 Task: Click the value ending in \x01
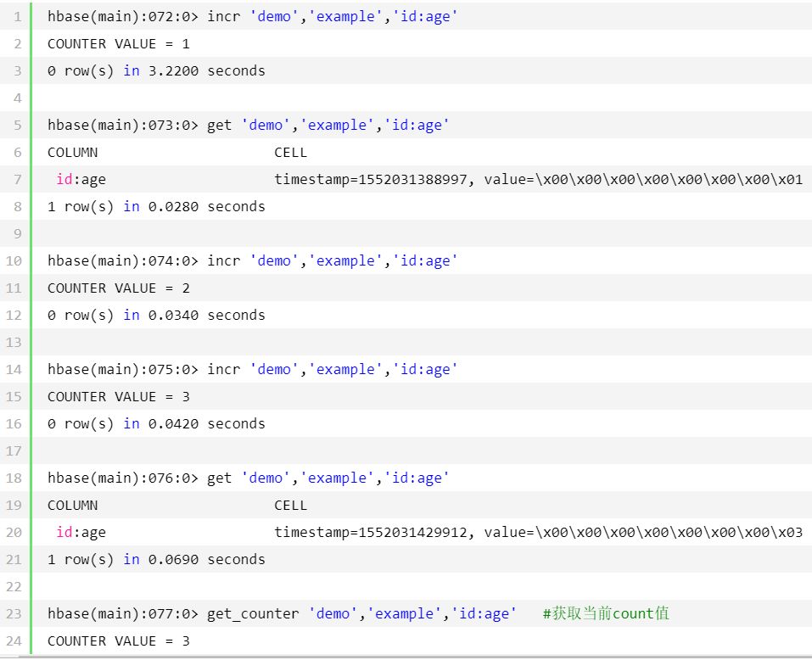pos(643,179)
